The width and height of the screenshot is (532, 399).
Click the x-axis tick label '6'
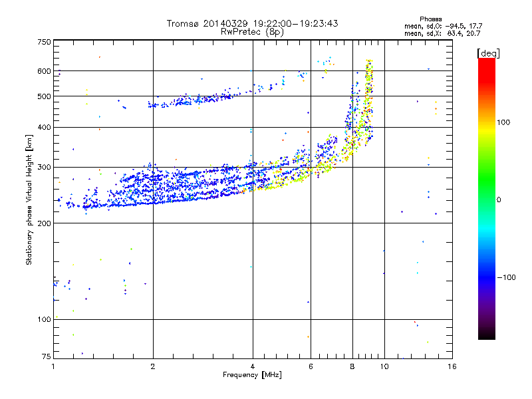coord(311,366)
